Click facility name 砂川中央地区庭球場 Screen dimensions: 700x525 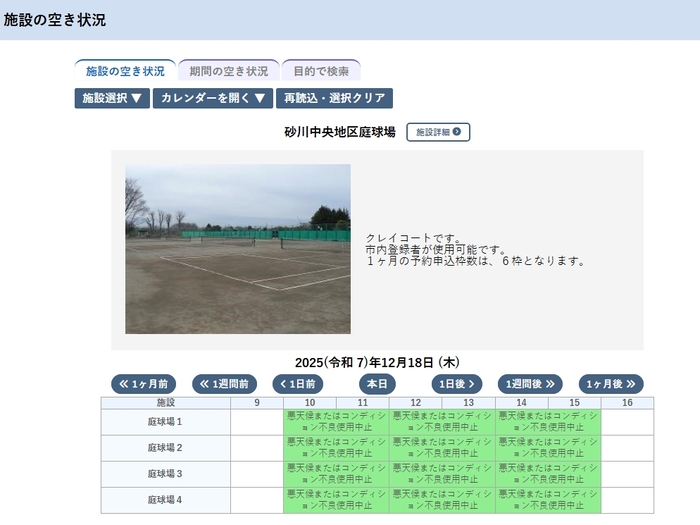[340, 132]
